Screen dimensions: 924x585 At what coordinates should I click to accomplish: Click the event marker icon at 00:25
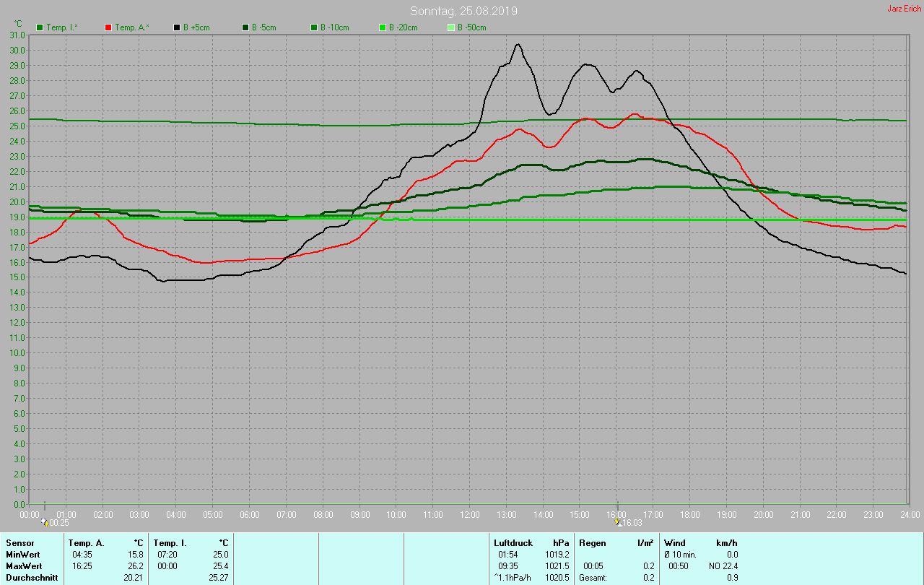pyautogui.click(x=45, y=521)
